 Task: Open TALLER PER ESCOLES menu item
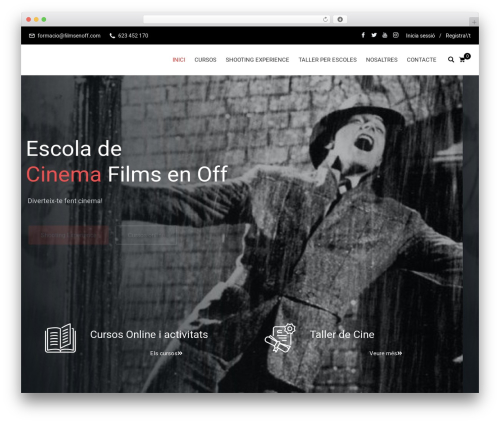328,60
